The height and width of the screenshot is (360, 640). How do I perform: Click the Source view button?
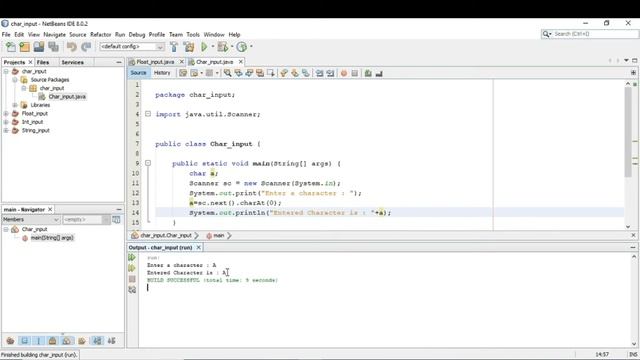pyautogui.click(x=138, y=73)
